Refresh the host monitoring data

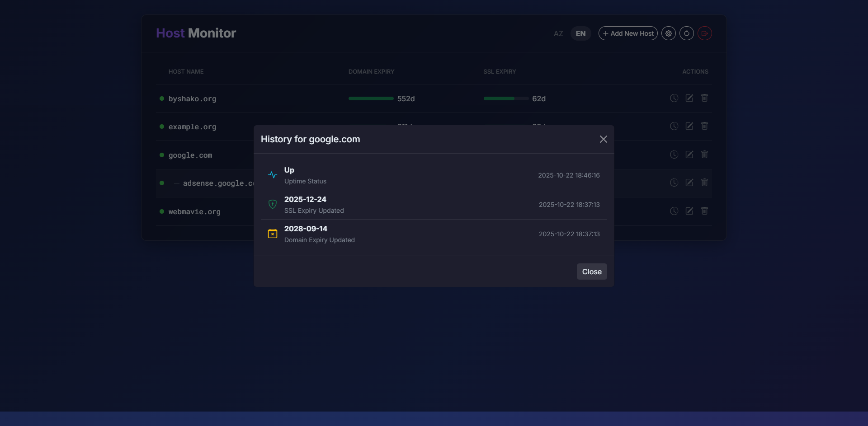click(687, 33)
